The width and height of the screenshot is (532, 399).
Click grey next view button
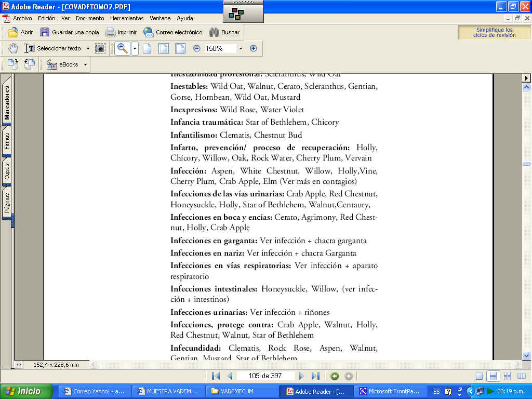click(x=349, y=376)
